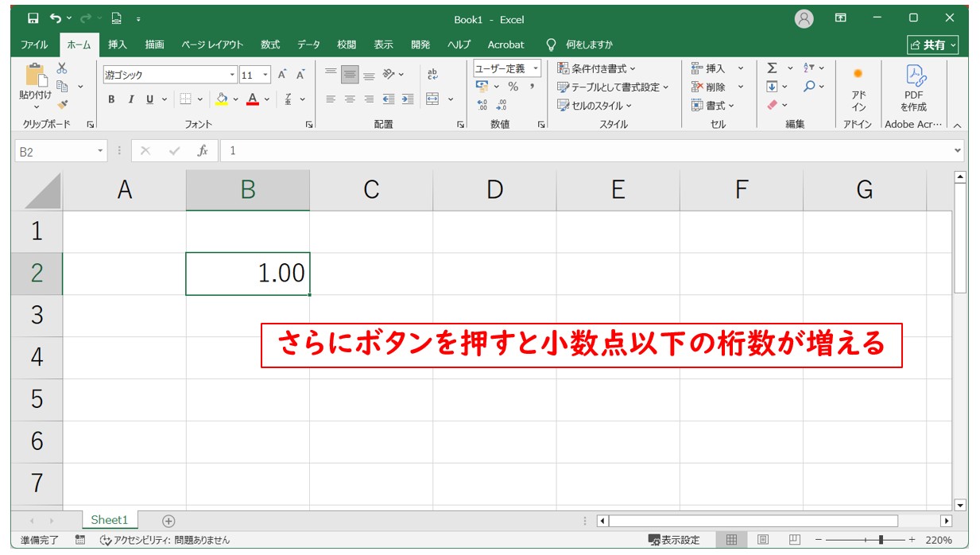
Task: Click the wrap text icon
Action: point(432,74)
